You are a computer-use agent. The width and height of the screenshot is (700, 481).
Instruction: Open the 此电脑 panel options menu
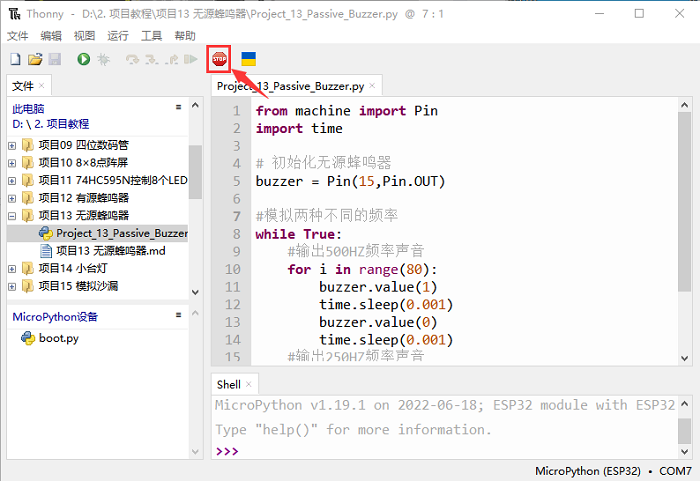[x=178, y=107]
